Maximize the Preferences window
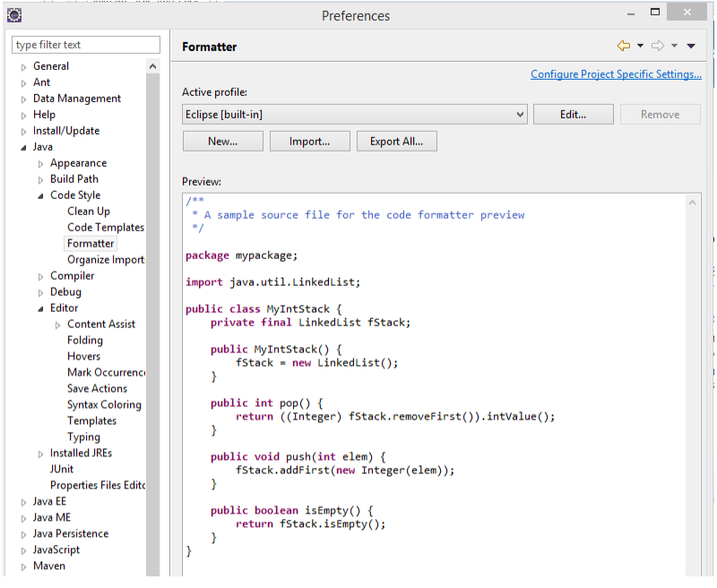Screen dimensions: 717x588 point(655,12)
